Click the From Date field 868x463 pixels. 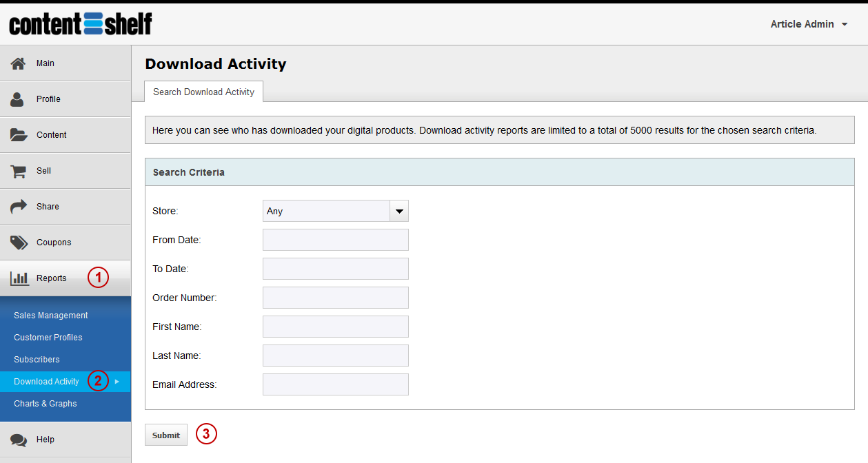[336, 240]
